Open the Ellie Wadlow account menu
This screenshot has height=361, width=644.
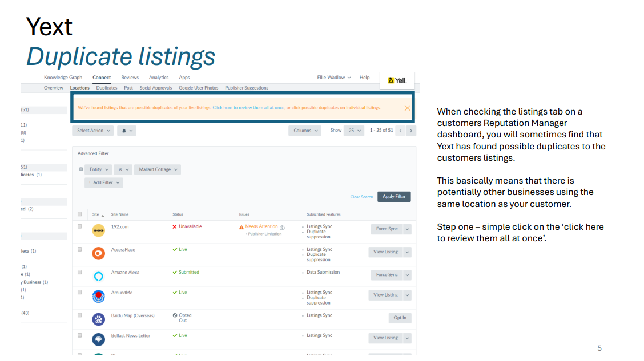click(334, 78)
